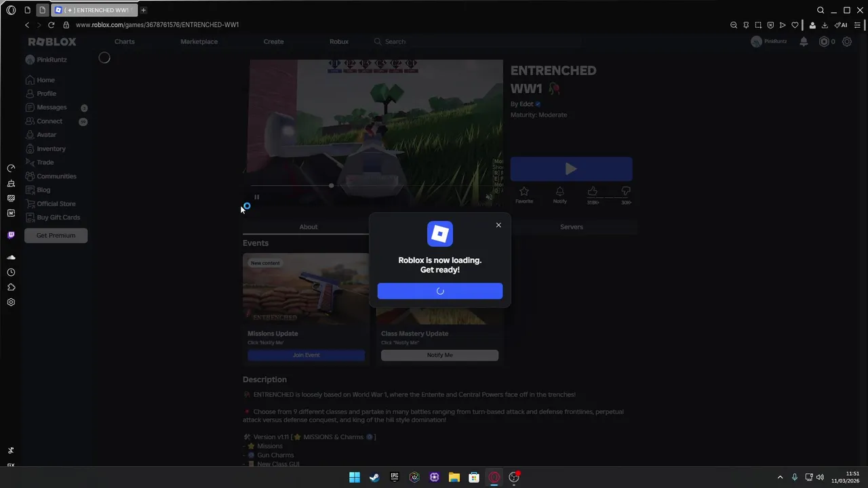Open Communities in left menu
Screen dimensions: 868x488
51,176
